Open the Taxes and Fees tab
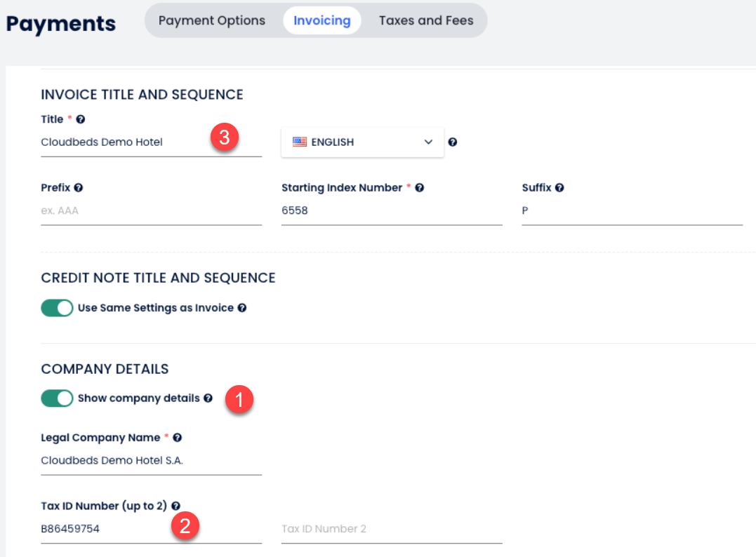Viewport: 756px width, 557px height. point(426,20)
